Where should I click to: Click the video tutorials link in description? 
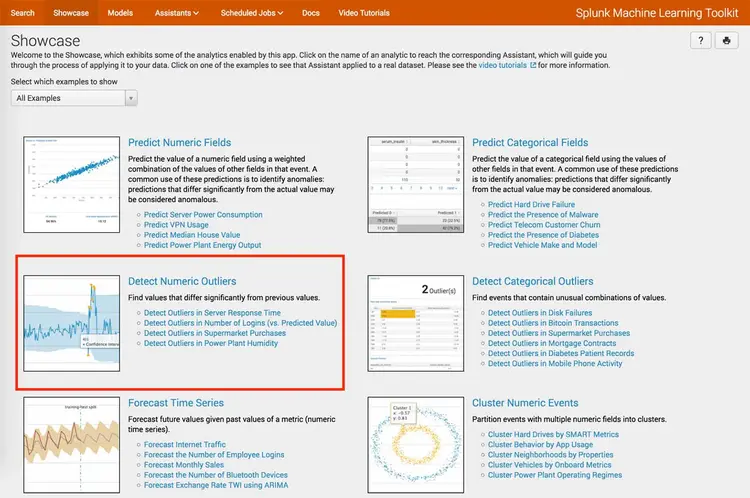pos(503,65)
